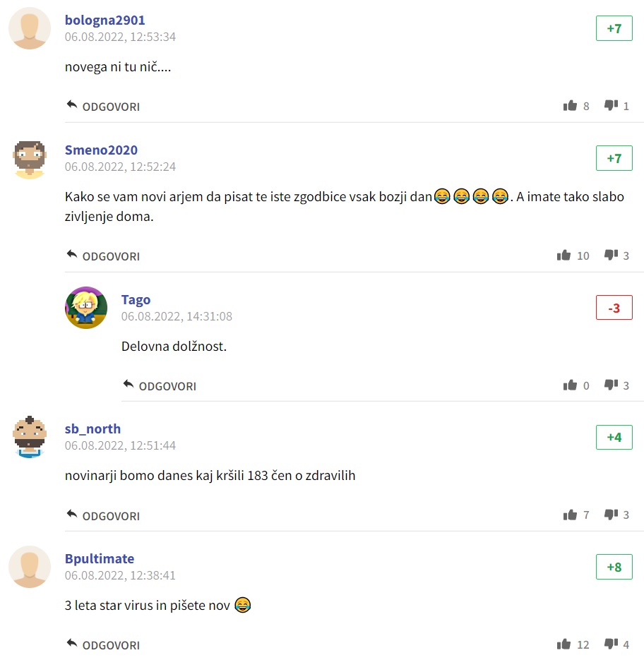Open bologna2901 user profile link
The image size is (644, 660).
[105, 20]
